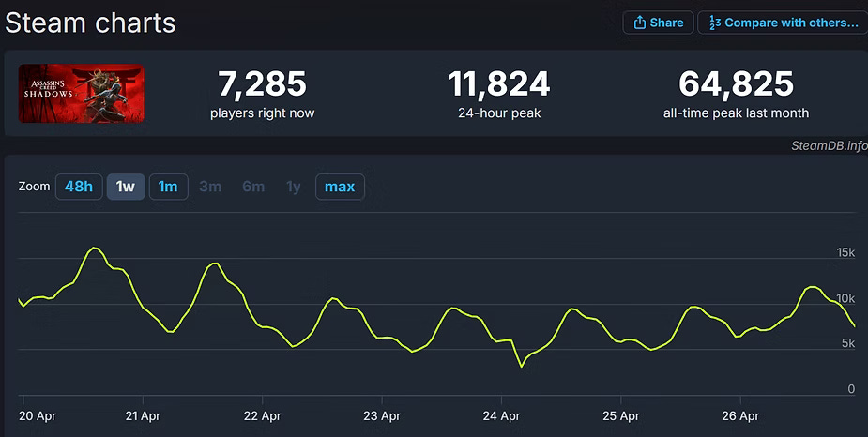Open Assassin's Creed Shadows game thumbnail

pos(82,93)
